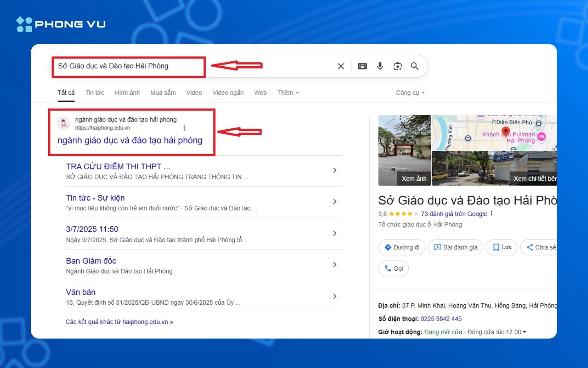Click the rating options icon next to 73 reviews

(x=491, y=213)
